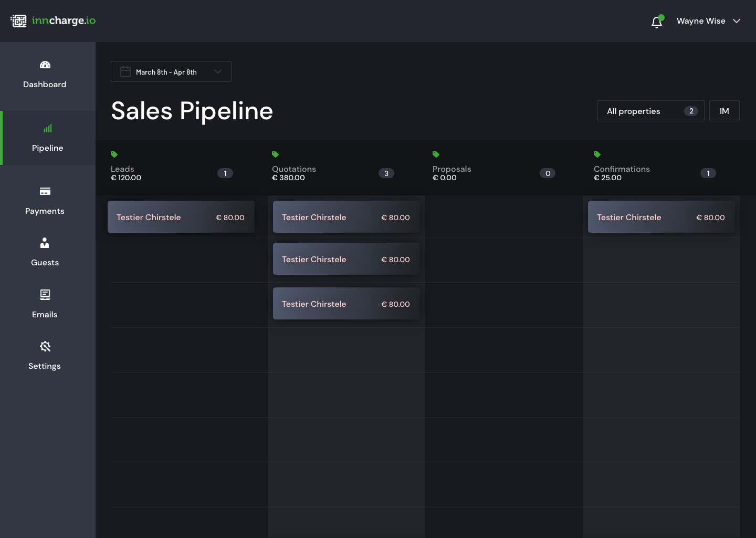Image resolution: width=756 pixels, height=538 pixels.
Task: Open the Emails icon in sidebar
Action: (45, 295)
